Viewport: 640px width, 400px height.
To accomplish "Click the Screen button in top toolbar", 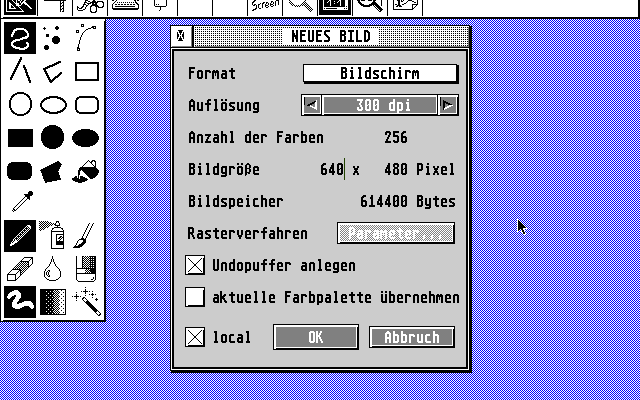I will [x=263, y=6].
